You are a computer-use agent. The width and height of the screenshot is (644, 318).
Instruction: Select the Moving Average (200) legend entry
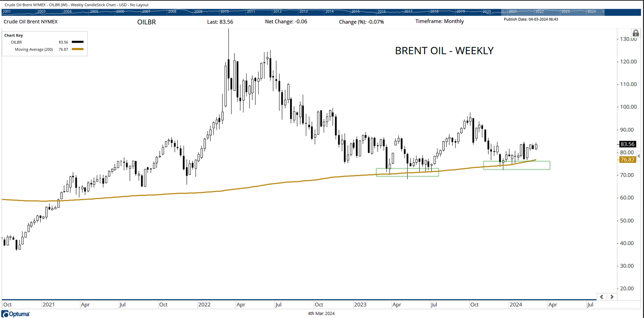tap(34, 49)
